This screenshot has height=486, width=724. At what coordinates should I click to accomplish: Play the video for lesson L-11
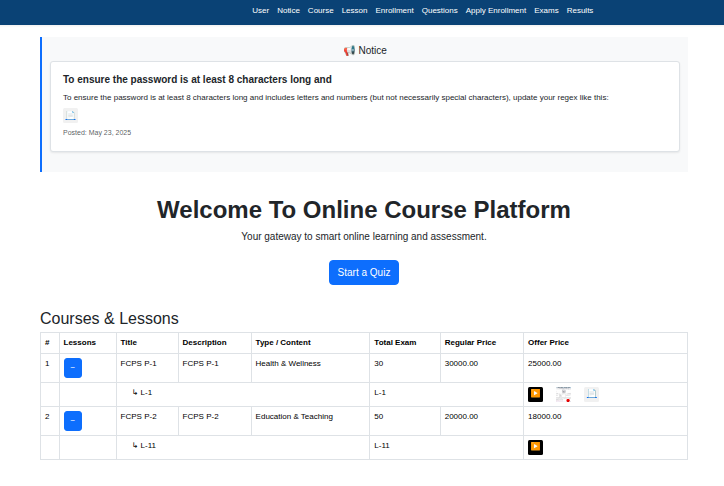pos(535,447)
